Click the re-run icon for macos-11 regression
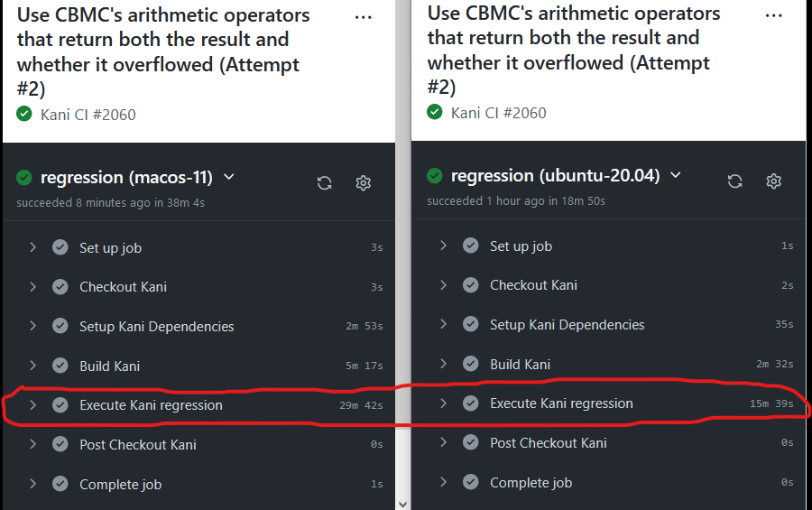The width and height of the screenshot is (812, 510). pyautogui.click(x=325, y=183)
